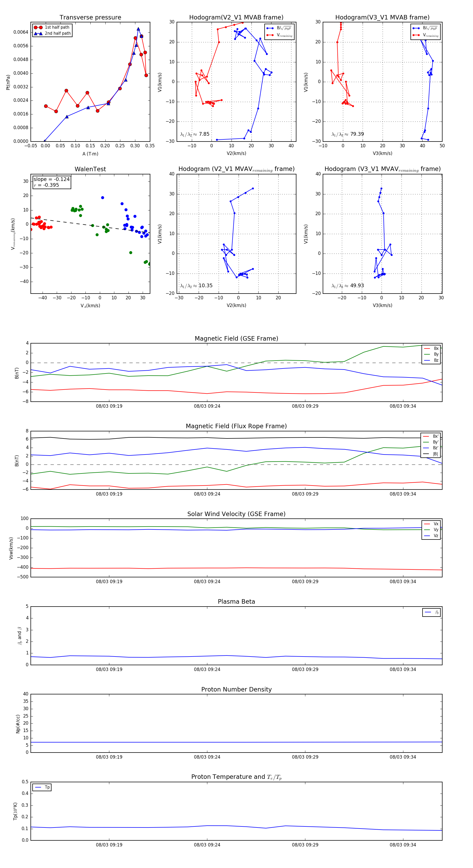Click "08/03 09:29" tick under solar wind velocity plot
The height and width of the screenshot is (868, 473).
pos(305,581)
